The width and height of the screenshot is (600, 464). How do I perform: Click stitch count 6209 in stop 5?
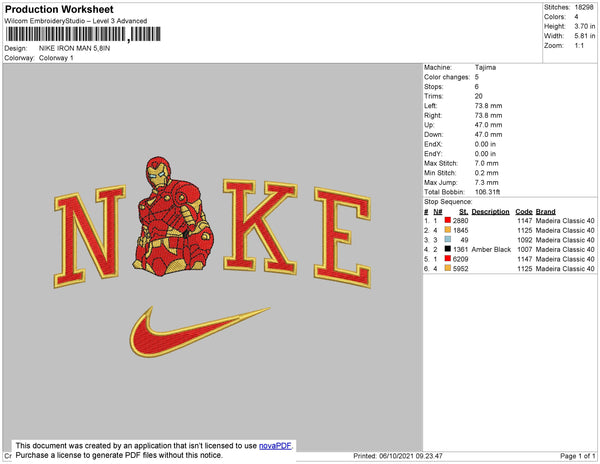[x=461, y=259]
